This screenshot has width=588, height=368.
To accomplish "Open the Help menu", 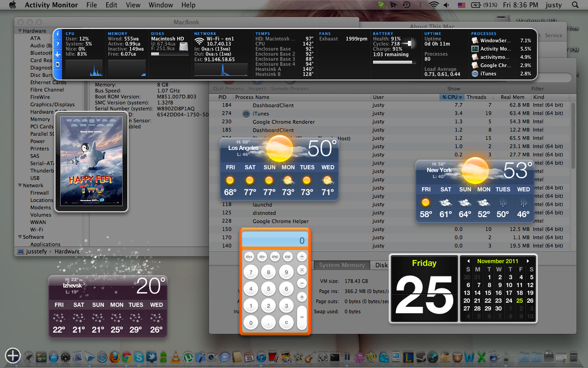I will 188,5.
